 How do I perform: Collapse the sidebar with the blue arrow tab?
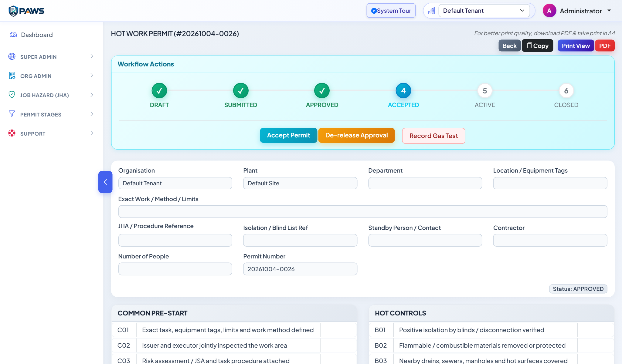[x=105, y=182]
